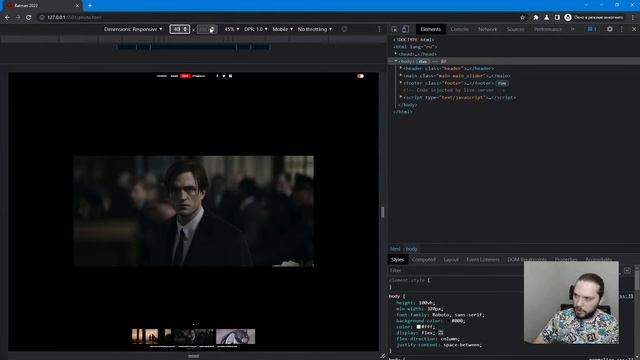Collapse the body element node
This screenshot has height=360, width=640.
click(396, 61)
